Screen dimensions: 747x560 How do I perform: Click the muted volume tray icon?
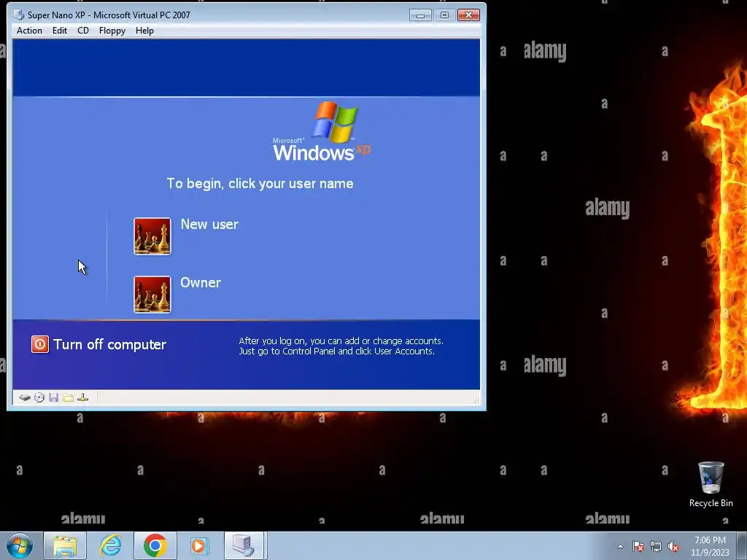pos(673,546)
